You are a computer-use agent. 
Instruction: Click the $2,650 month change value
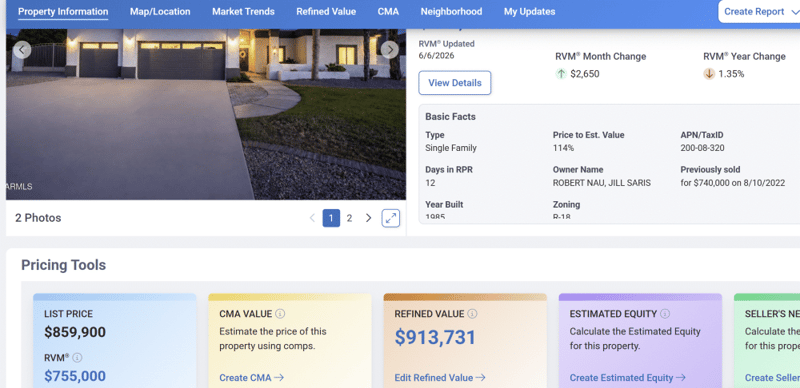pyautogui.click(x=585, y=74)
